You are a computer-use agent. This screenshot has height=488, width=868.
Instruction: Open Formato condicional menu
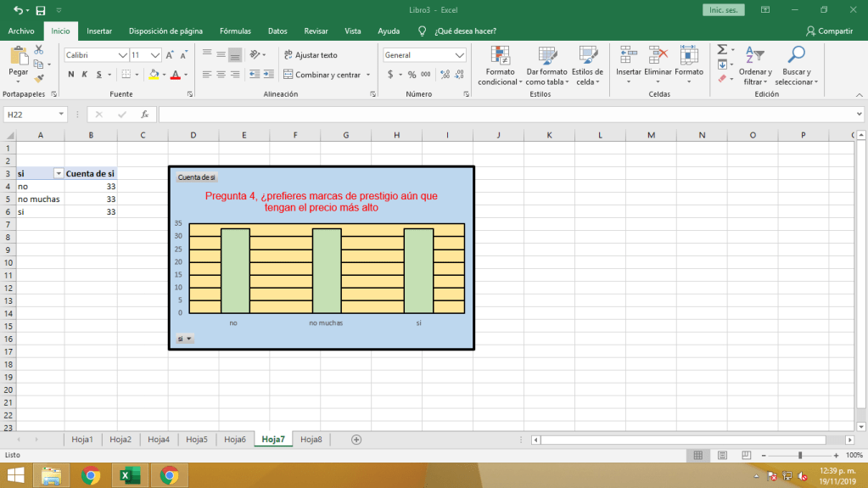pos(497,65)
